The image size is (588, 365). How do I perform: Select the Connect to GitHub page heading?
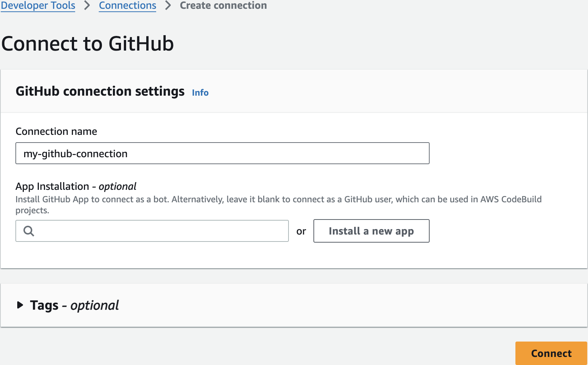pos(88,44)
